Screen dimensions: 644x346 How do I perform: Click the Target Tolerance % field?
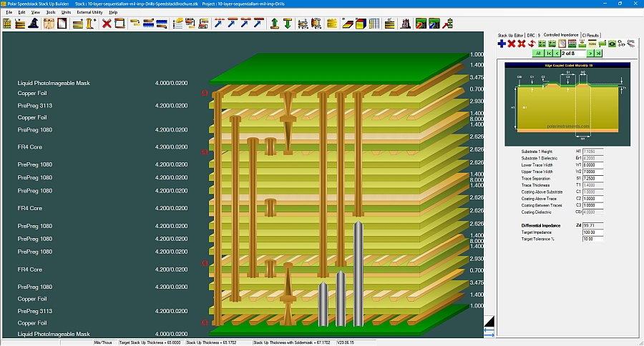coord(592,239)
